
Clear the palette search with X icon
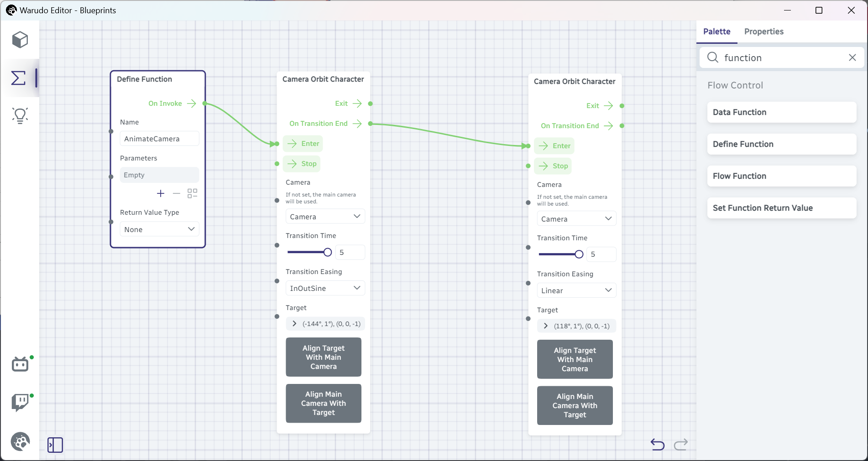(x=852, y=57)
